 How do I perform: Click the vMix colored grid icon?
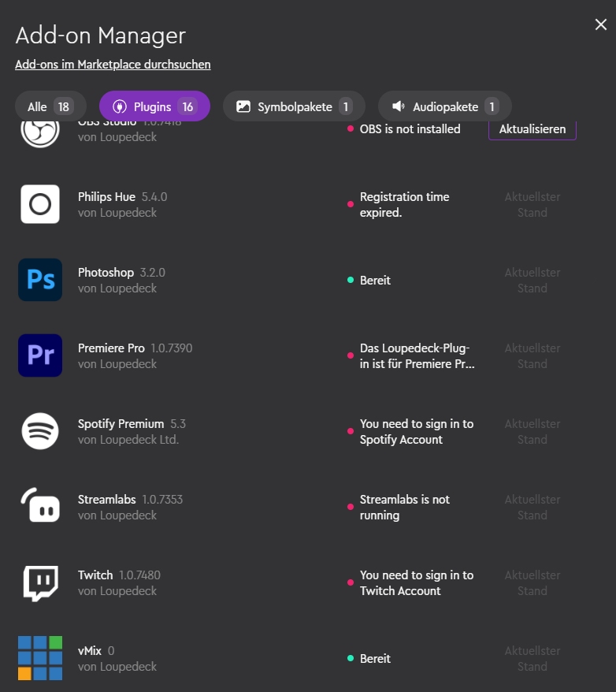tap(40, 658)
